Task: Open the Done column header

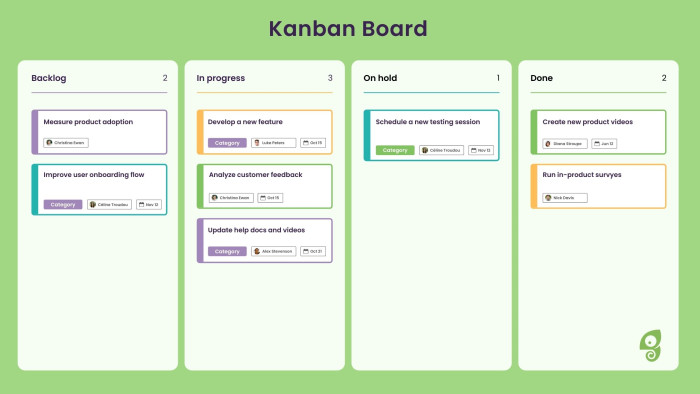Action: (x=542, y=78)
